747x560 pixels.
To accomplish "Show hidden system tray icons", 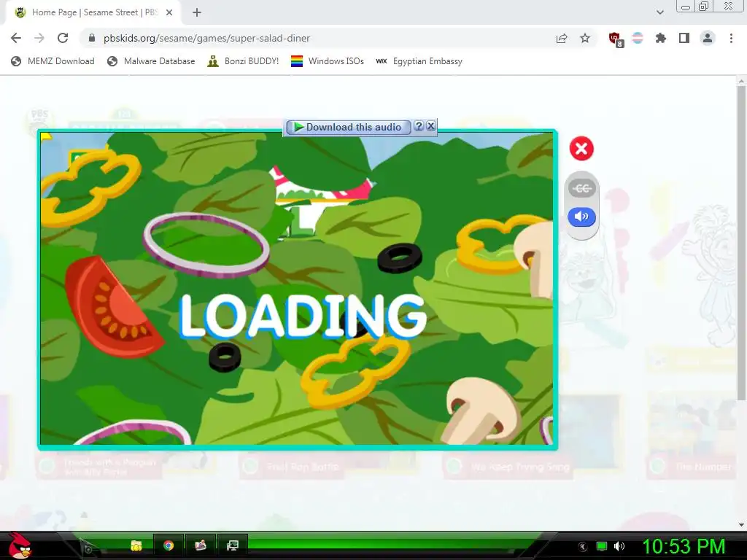I will (582, 546).
